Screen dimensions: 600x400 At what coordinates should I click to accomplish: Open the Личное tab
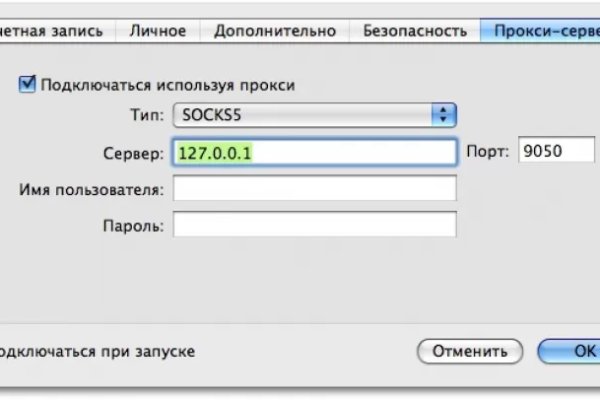tap(157, 30)
